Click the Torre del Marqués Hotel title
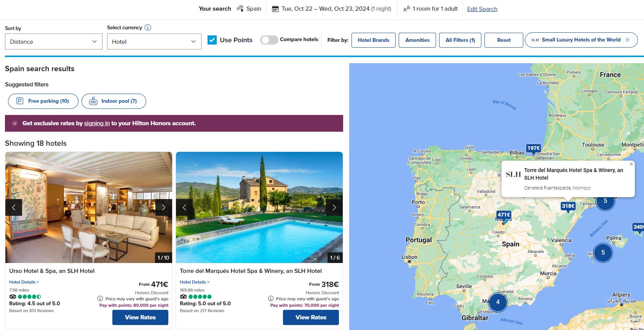 pos(251,271)
